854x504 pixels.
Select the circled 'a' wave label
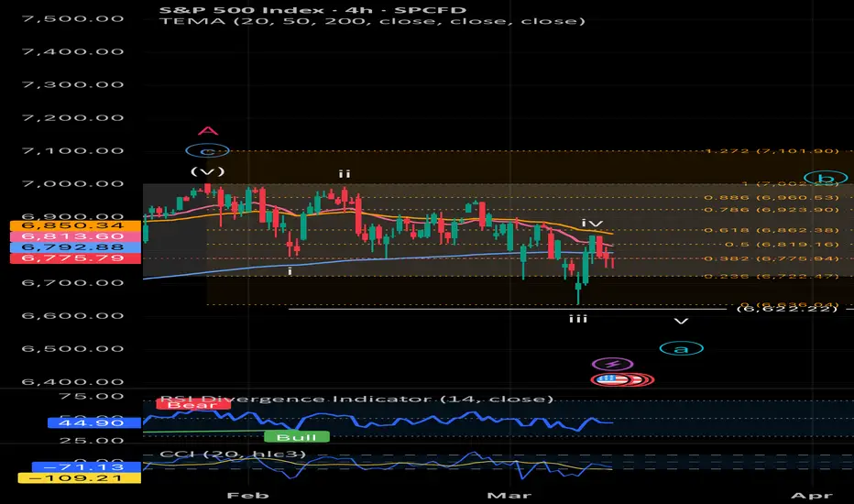(682, 349)
